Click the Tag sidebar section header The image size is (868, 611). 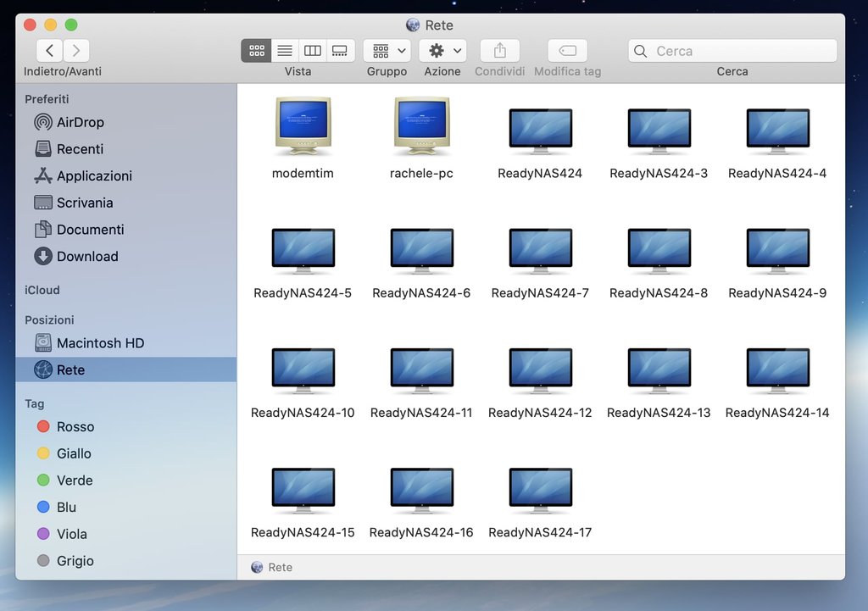pos(34,403)
